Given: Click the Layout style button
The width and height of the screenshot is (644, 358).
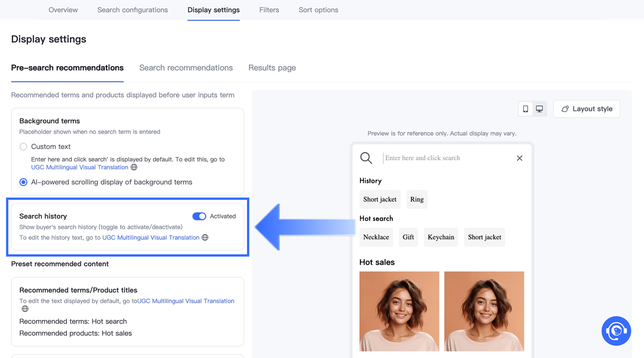Looking at the screenshot, I should pyautogui.click(x=586, y=109).
